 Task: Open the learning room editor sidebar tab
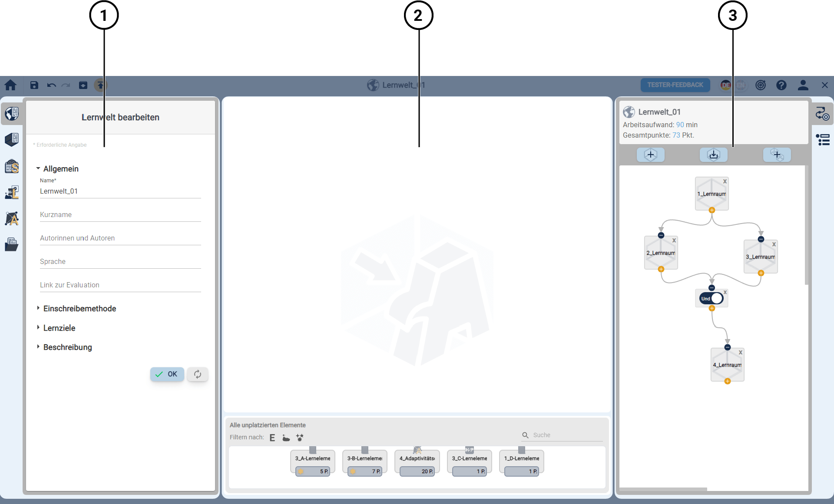12,139
